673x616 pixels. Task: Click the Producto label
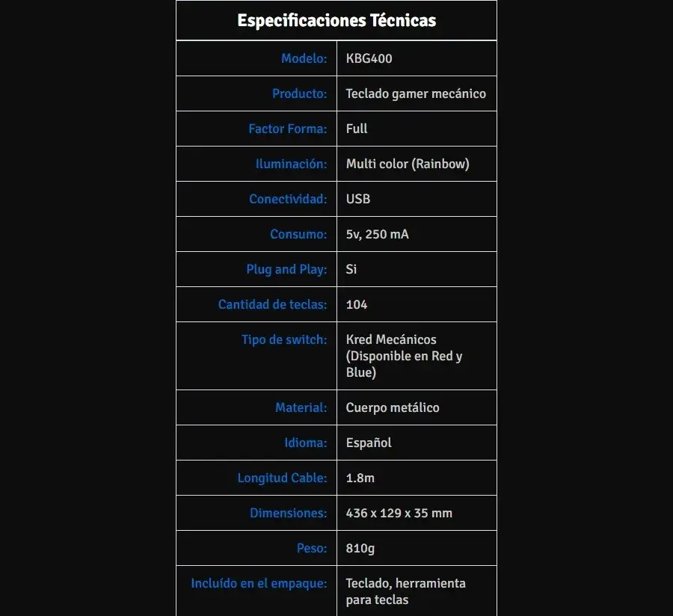(x=299, y=93)
